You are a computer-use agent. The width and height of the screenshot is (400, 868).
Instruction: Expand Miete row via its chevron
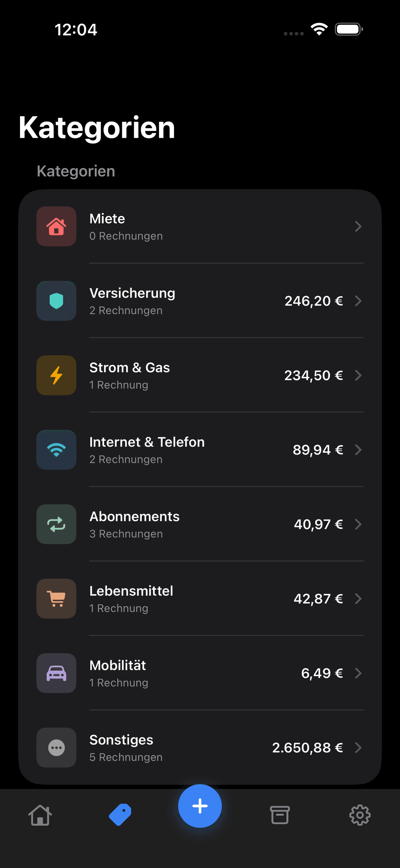(x=358, y=226)
